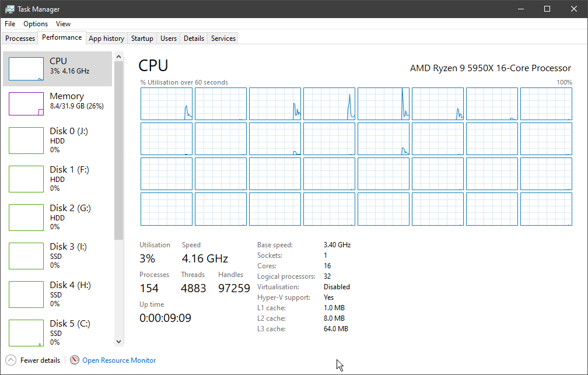
Task: Click the Open Resource Monitor link
Action: (119, 360)
